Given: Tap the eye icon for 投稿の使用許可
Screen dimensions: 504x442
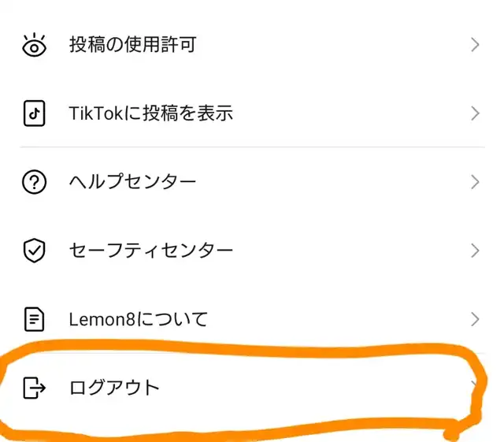Looking at the screenshot, I should tap(34, 45).
